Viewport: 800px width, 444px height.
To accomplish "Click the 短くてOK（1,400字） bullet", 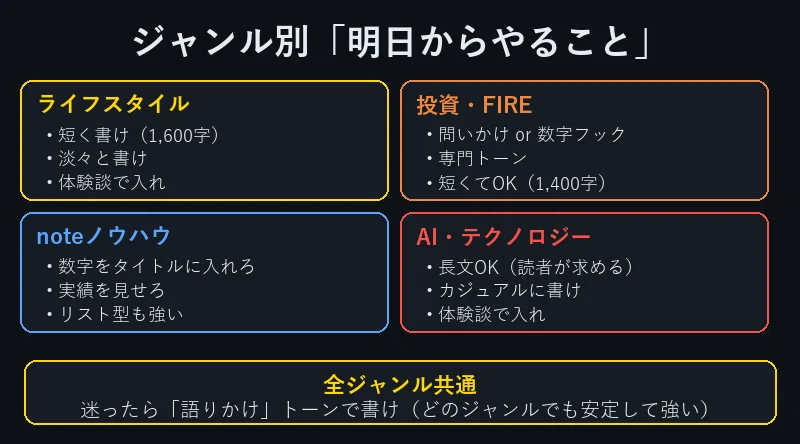I will click(x=517, y=183).
